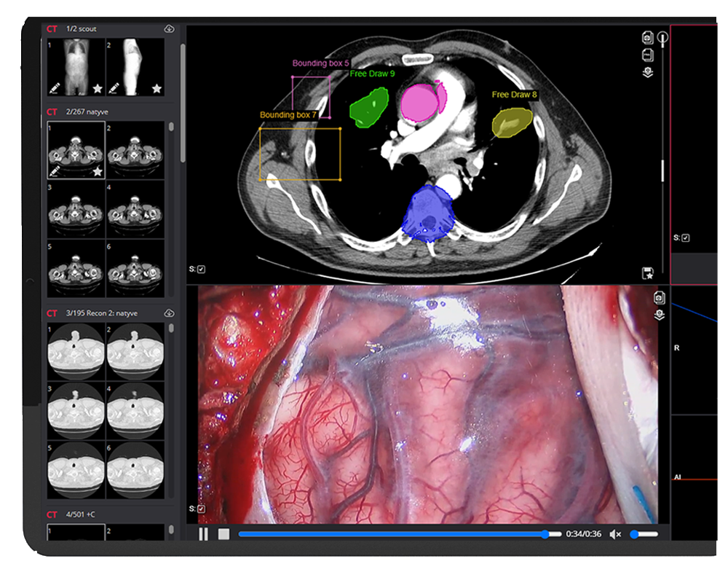Click the video time readout 0:34/0:36

tap(584, 535)
